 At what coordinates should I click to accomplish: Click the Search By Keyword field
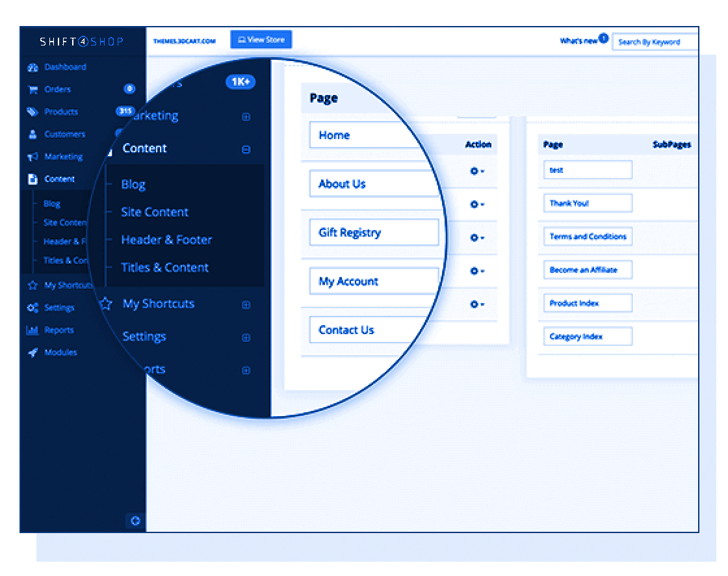(x=655, y=42)
